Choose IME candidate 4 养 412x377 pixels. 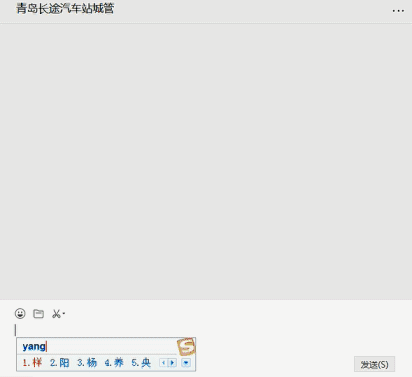114,362
